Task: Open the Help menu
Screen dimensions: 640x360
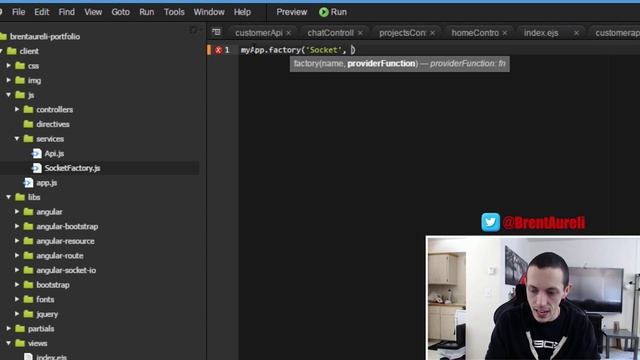Action: click(x=242, y=12)
